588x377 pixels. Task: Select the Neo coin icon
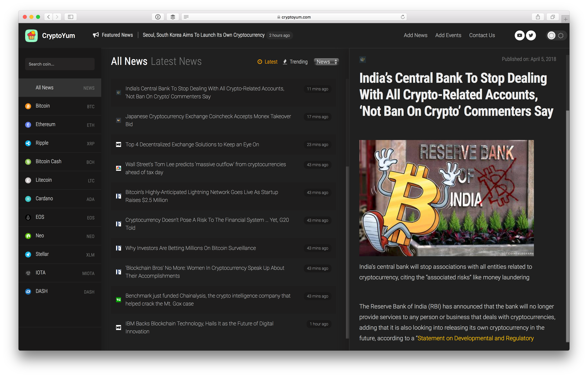click(28, 236)
